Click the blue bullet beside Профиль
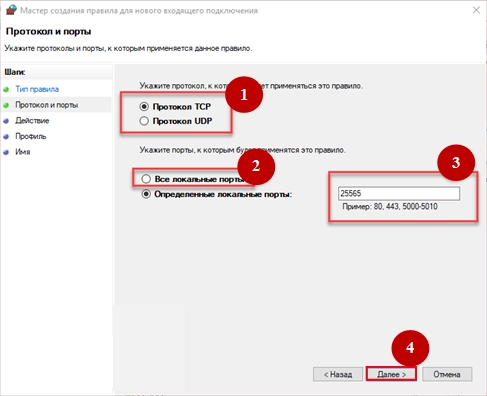This screenshot has height=396, width=487. click(x=6, y=137)
